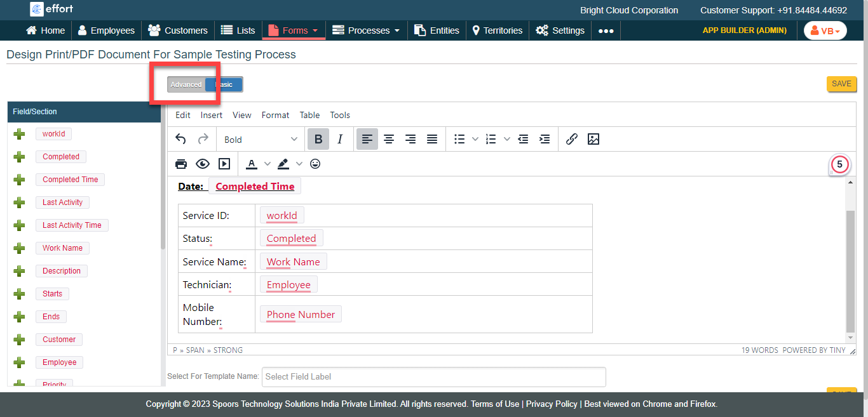
Task: Insert a link using chain icon
Action: pyautogui.click(x=572, y=139)
